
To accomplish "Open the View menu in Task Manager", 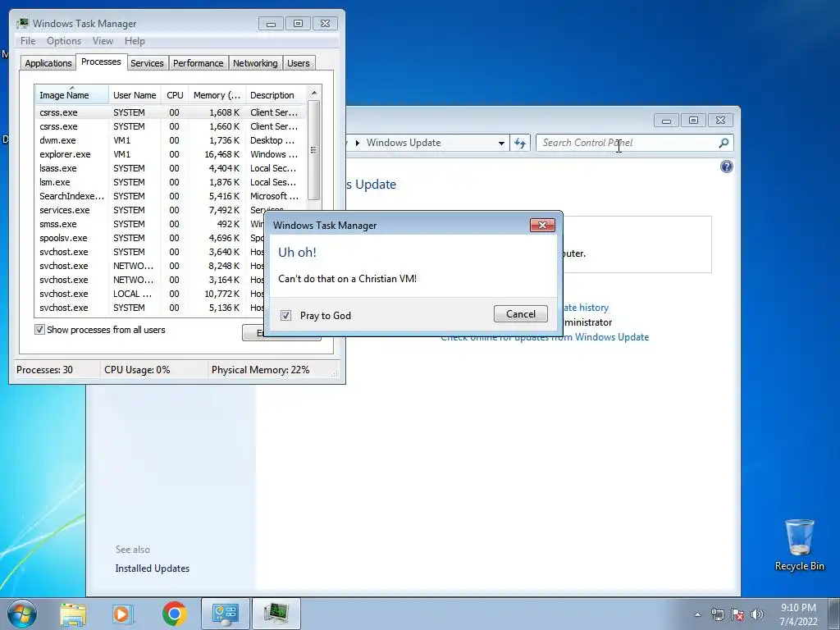I will 103,41.
